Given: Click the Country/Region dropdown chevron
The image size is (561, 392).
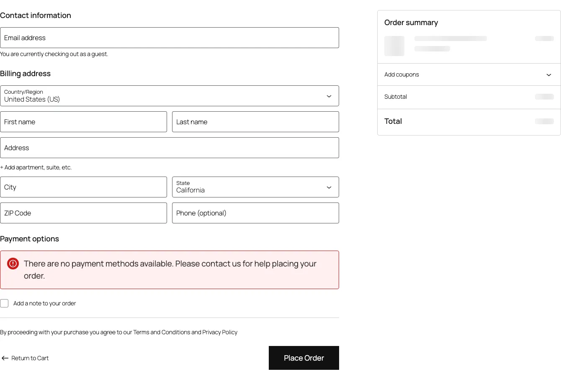Looking at the screenshot, I should coord(329,96).
